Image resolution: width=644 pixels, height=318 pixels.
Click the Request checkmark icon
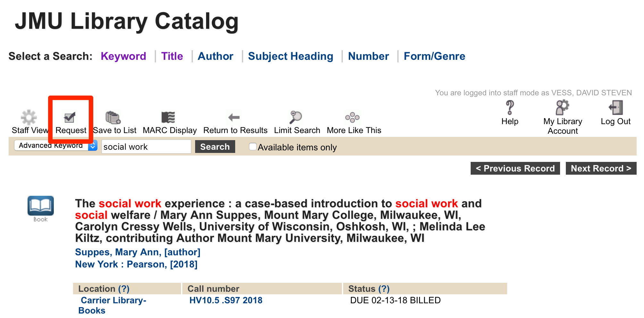pyautogui.click(x=70, y=117)
